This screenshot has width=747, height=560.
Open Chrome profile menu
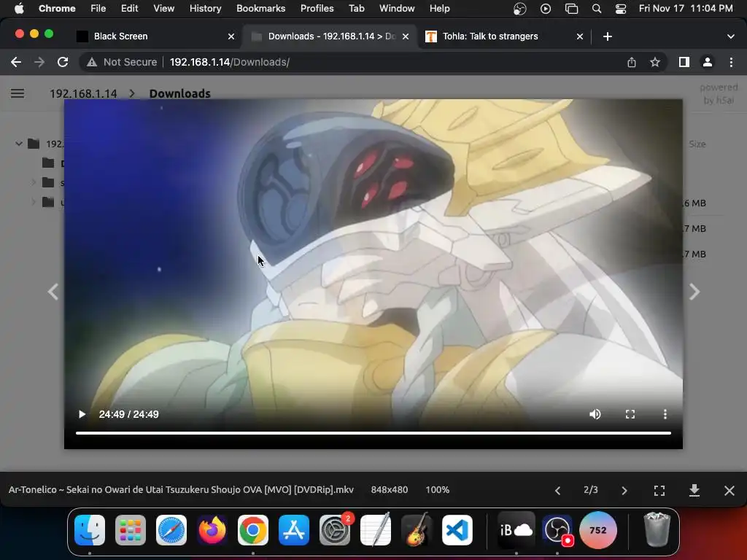(708, 62)
